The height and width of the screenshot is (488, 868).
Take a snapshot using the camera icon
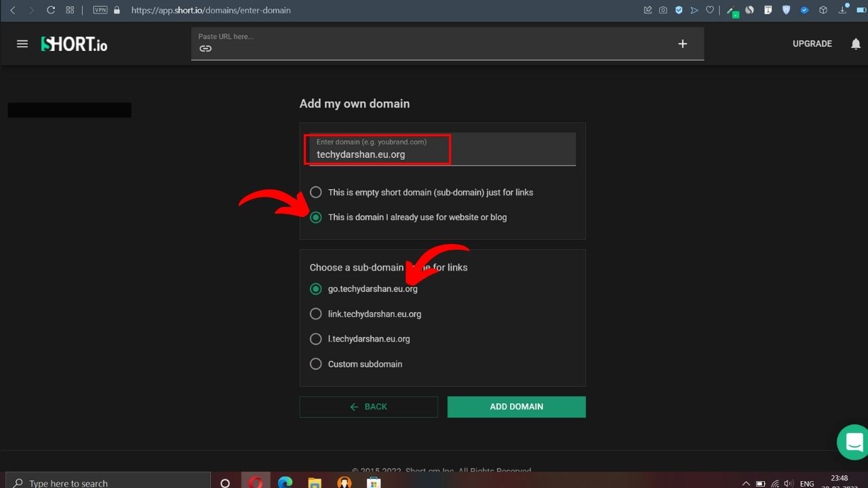pyautogui.click(x=663, y=10)
